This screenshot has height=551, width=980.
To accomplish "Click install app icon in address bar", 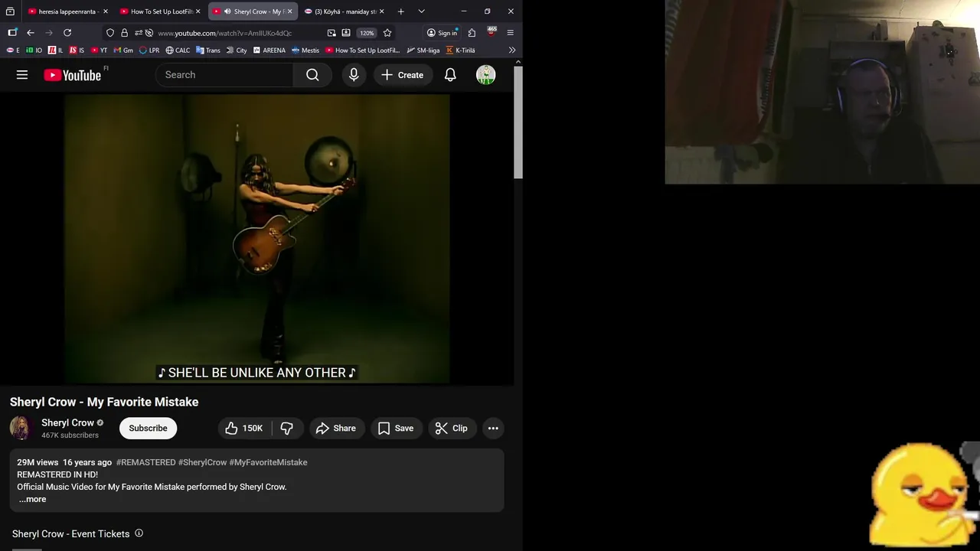I will pyautogui.click(x=346, y=33).
